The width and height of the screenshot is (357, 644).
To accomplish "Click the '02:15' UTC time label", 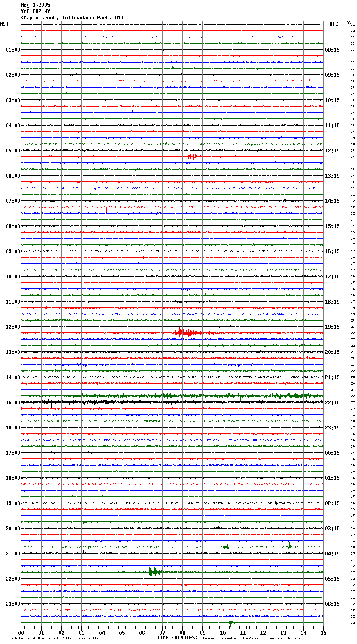I will pos(332,503).
